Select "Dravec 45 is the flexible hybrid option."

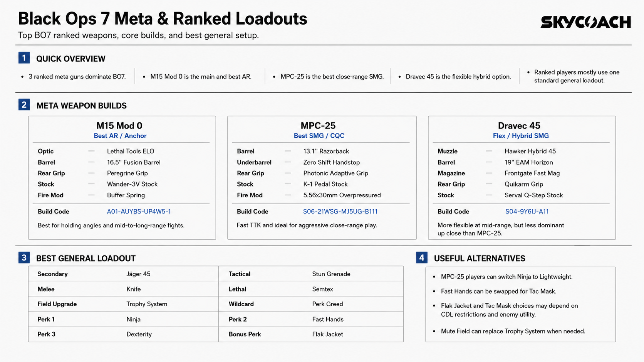pos(458,77)
